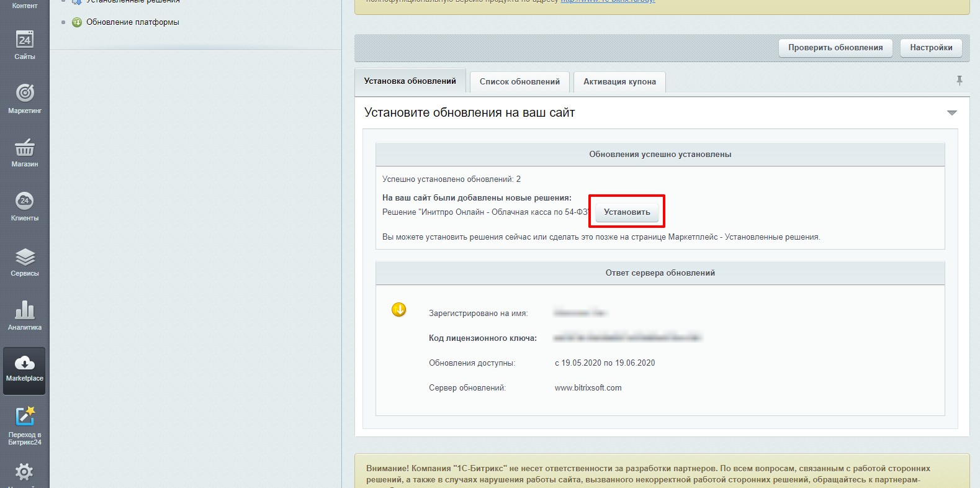980x488 pixels.
Task: Open the Маркетинг sidebar section
Action: tap(25, 99)
